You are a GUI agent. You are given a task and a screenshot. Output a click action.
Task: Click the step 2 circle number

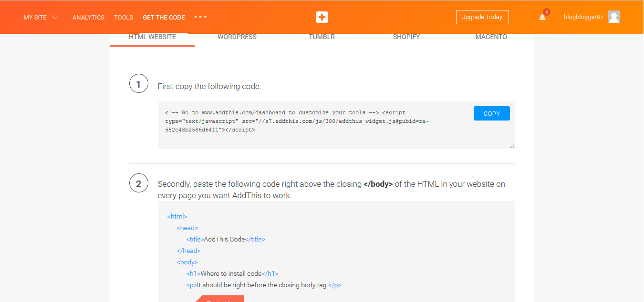[139, 183]
